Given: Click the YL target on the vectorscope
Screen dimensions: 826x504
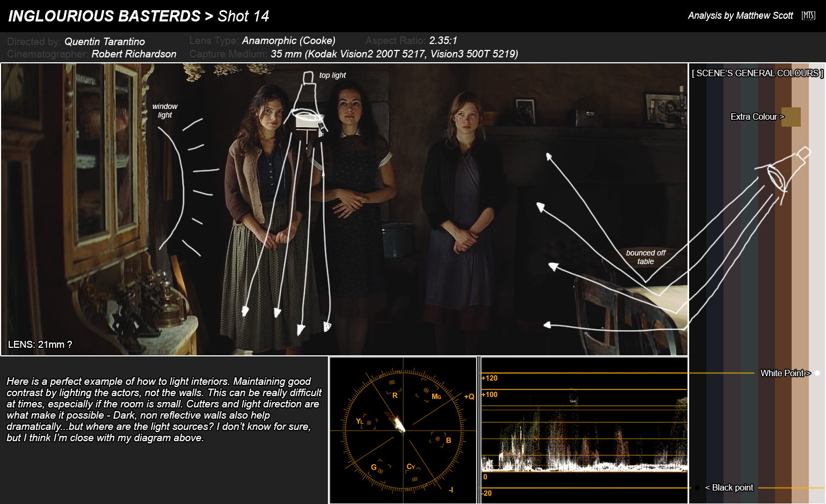Looking at the screenshot, I should click(x=369, y=423).
